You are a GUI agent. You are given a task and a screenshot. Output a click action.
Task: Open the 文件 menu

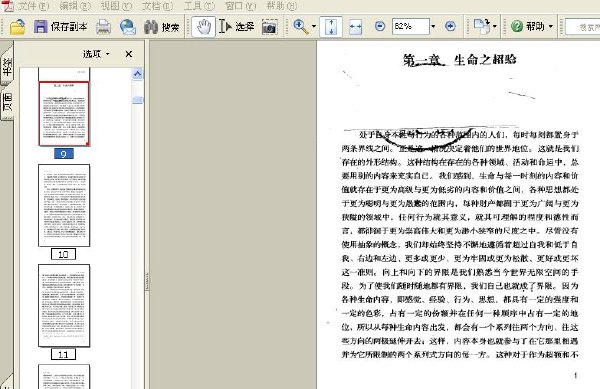click(34, 5)
